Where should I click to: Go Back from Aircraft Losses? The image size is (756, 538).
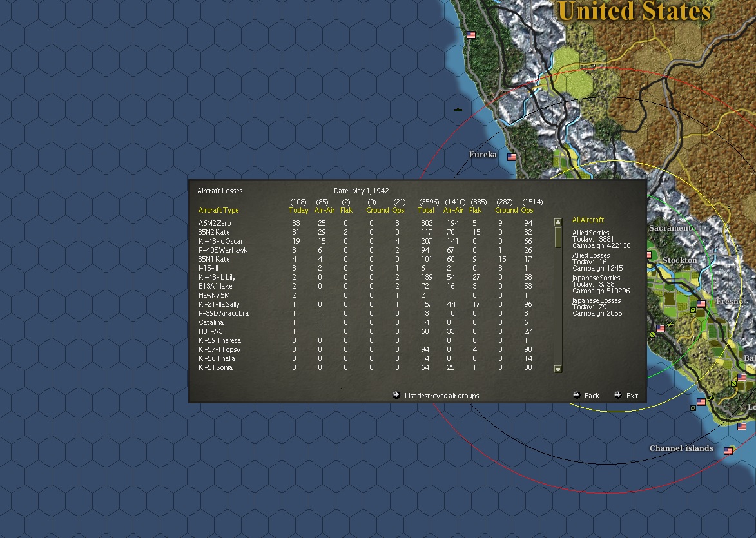coord(592,396)
